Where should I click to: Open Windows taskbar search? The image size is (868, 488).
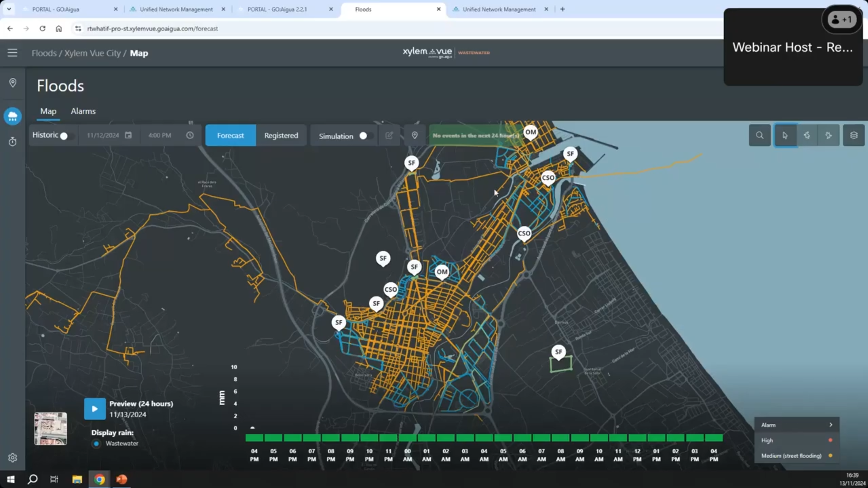coord(33,479)
